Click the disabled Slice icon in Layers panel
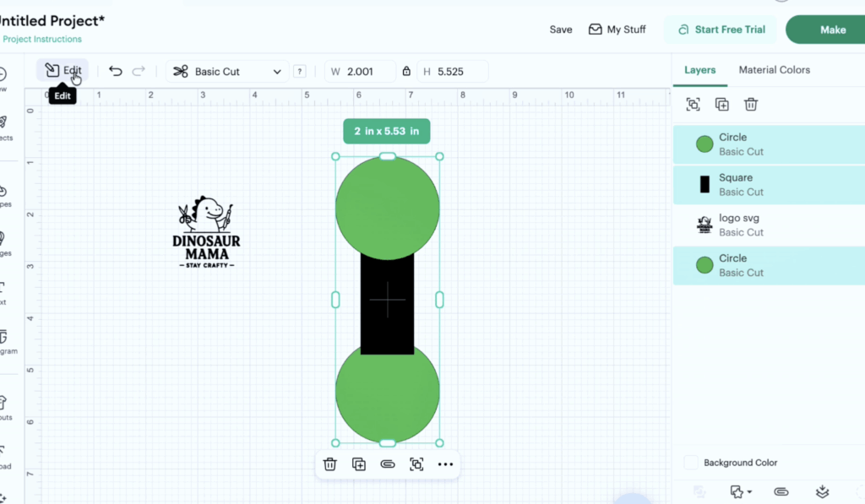Viewport: 865px width, 504px height. point(699,491)
